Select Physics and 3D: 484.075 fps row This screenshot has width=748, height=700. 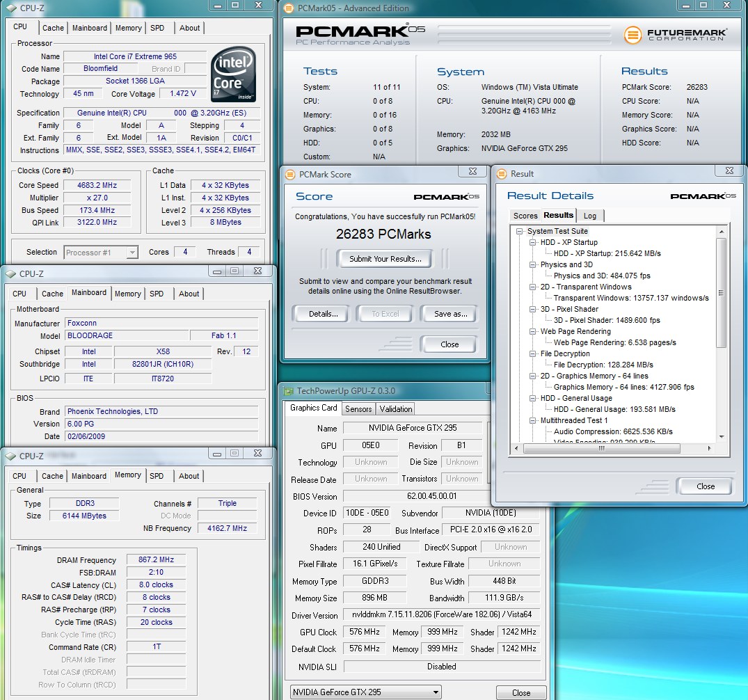(x=602, y=276)
